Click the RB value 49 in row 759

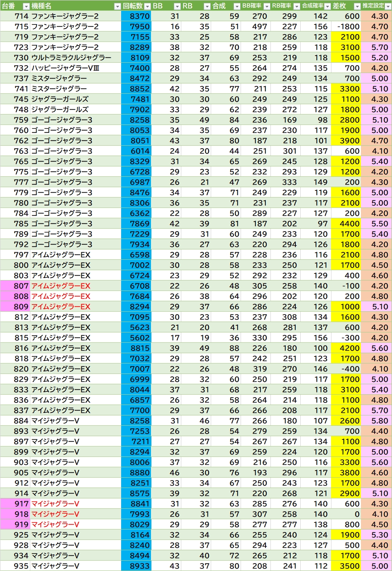tap(196, 120)
